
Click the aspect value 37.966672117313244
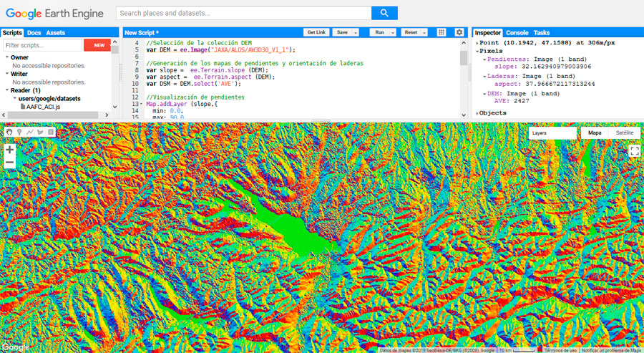pos(560,84)
